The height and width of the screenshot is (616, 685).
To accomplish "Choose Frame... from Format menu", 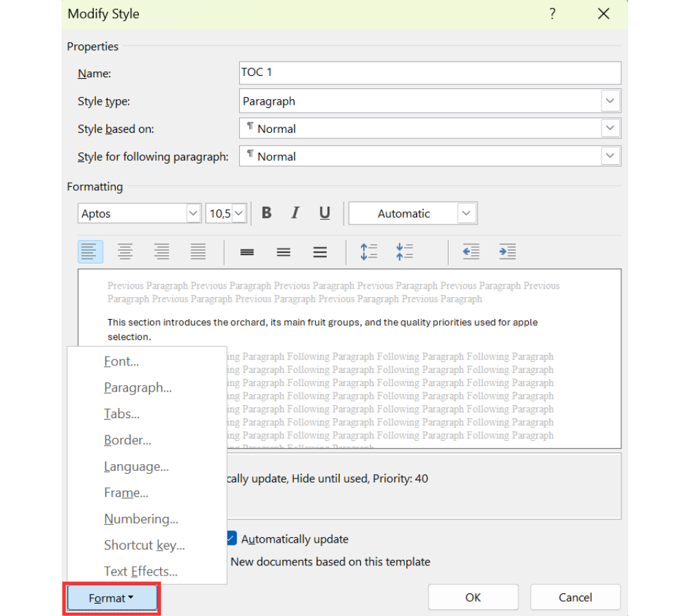I will [x=126, y=492].
